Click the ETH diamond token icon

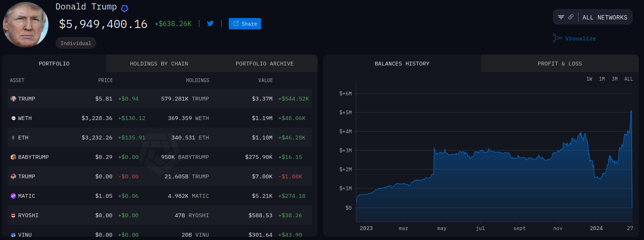click(13, 138)
